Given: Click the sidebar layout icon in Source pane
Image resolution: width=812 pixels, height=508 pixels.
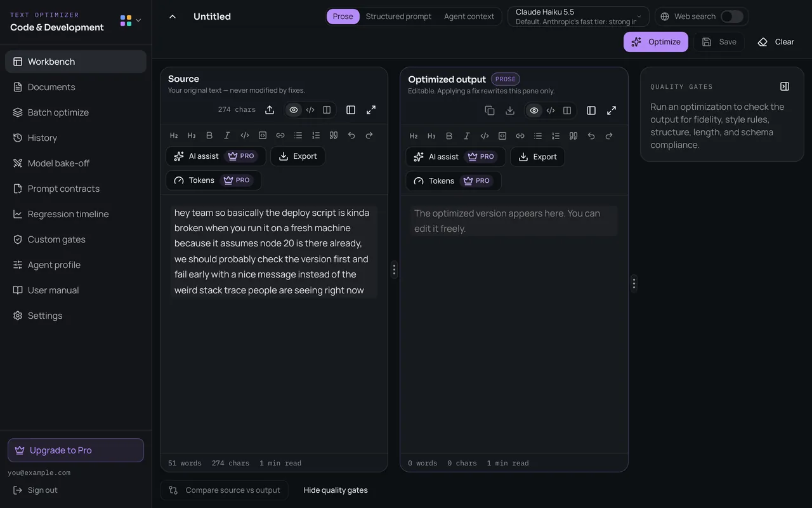Looking at the screenshot, I should pyautogui.click(x=351, y=110).
